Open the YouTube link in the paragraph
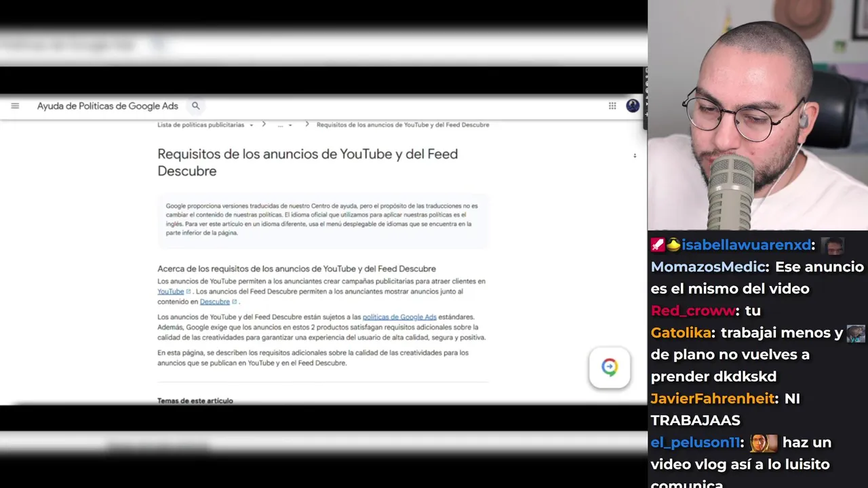 tap(171, 291)
